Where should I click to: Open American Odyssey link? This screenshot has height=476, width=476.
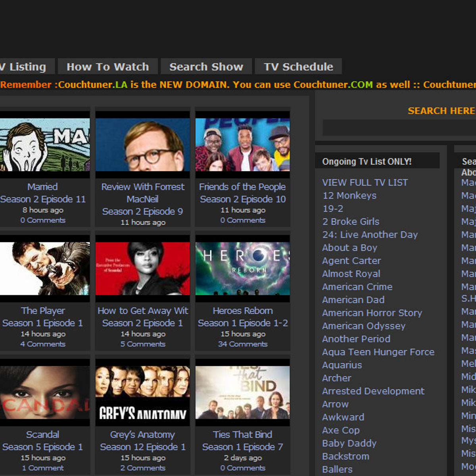pyautogui.click(x=364, y=326)
